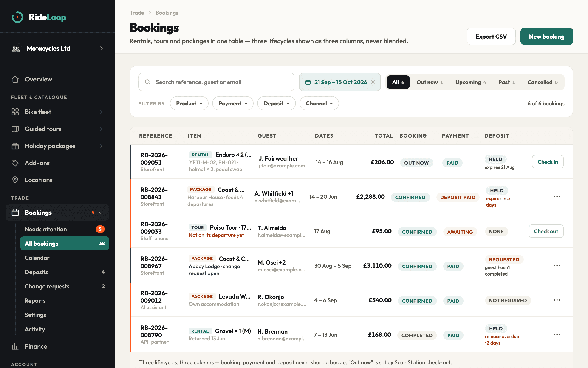This screenshot has height=368, width=588.
Task: Collapse the Bookings section chevron
Action: [101, 213]
